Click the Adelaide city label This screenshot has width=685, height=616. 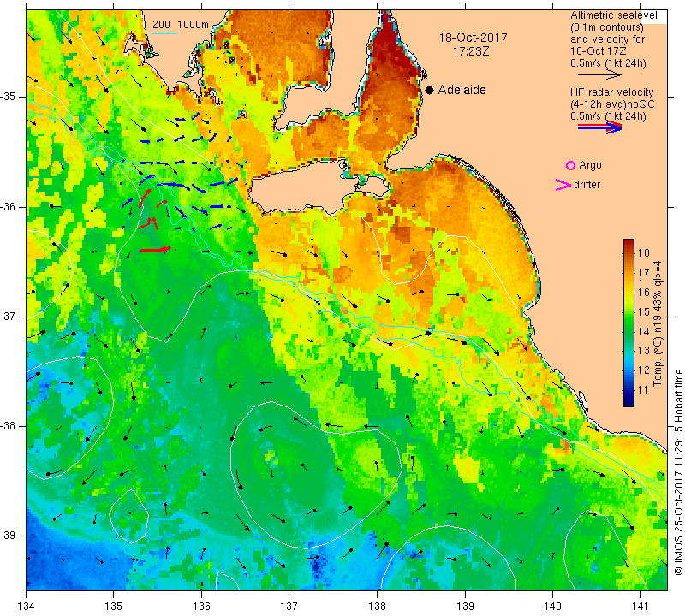coord(462,90)
